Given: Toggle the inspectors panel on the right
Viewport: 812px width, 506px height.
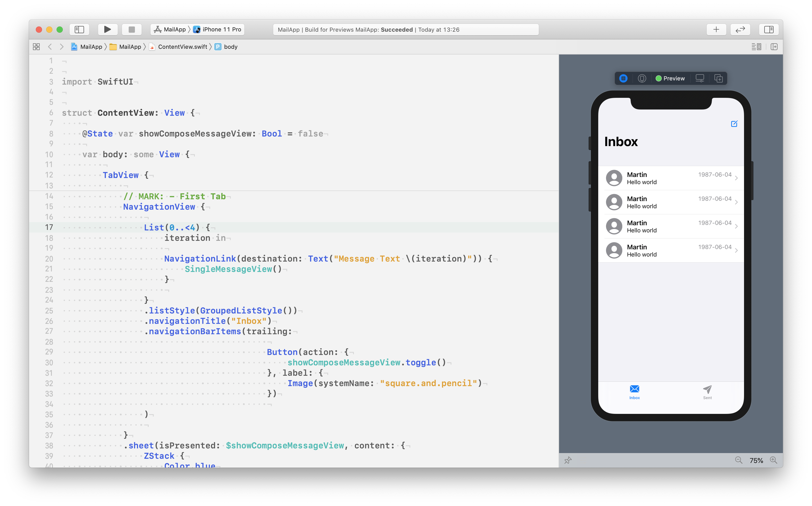Looking at the screenshot, I should (x=768, y=29).
